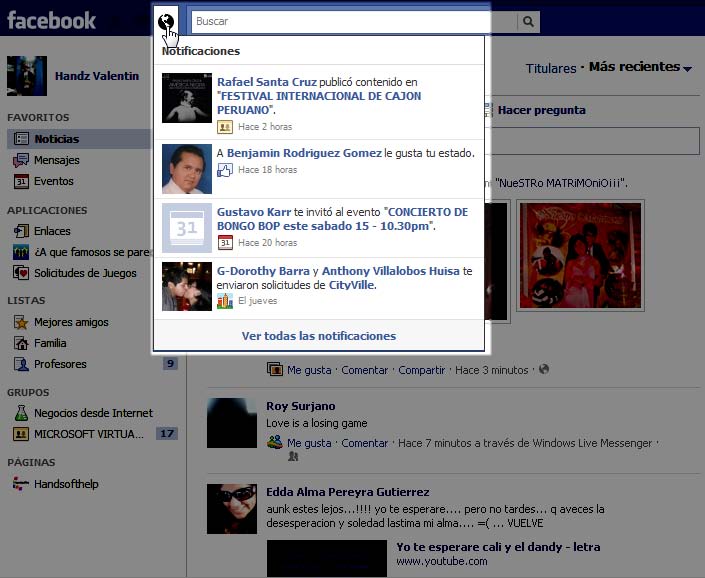Click the search magnifier button

pyautogui.click(x=528, y=22)
